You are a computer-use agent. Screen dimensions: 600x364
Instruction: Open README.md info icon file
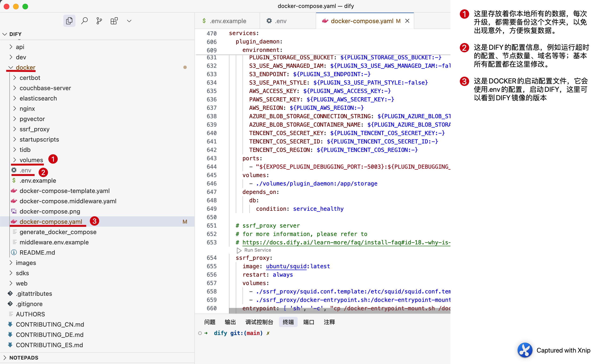point(37,253)
